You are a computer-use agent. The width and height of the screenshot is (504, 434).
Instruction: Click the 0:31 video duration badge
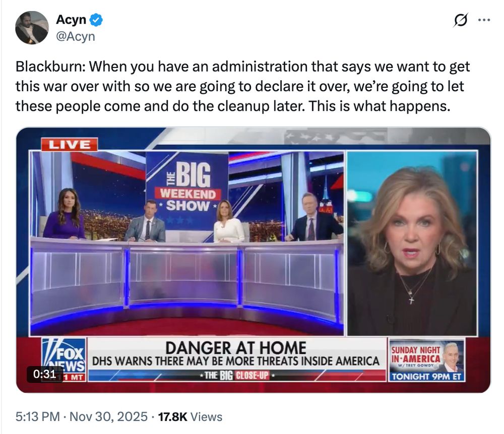45,374
